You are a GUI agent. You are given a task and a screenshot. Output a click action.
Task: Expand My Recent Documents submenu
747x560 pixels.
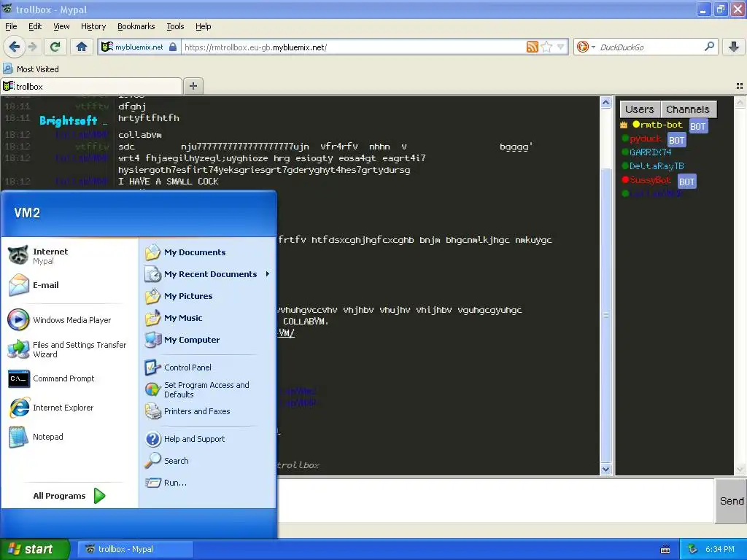[207, 274]
